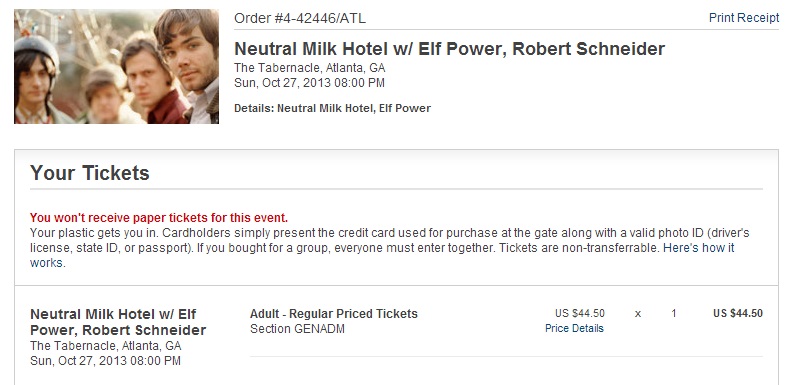
Task: Click Adult - Regular Priced Tickets label
Action: point(334,313)
